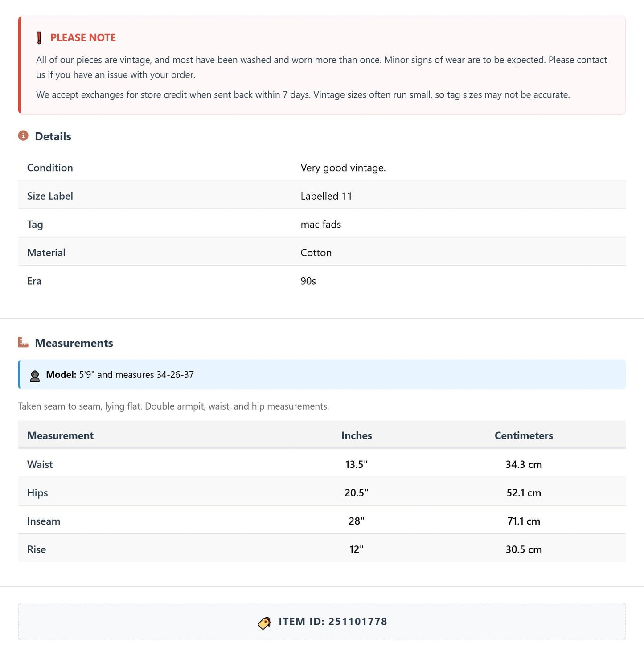Screen dimensions: 644x656
Task: Click the 'mac fads' tag value
Action: (321, 225)
